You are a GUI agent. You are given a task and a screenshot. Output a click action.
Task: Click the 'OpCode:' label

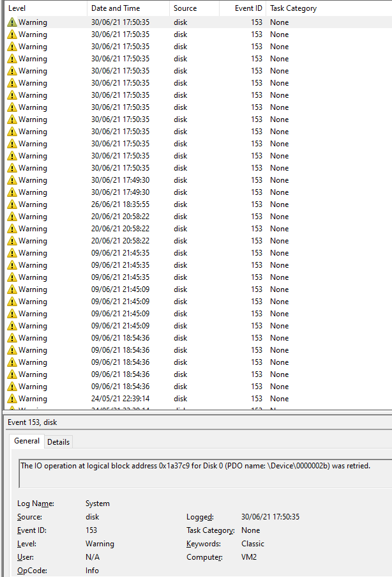click(x=32, y=571)
